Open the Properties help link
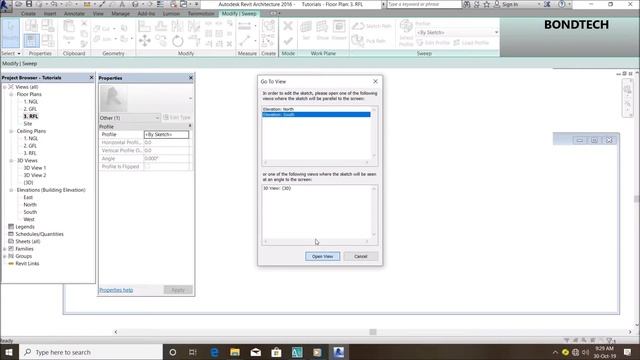Screen dimensions: 640x360 (116, 290)
